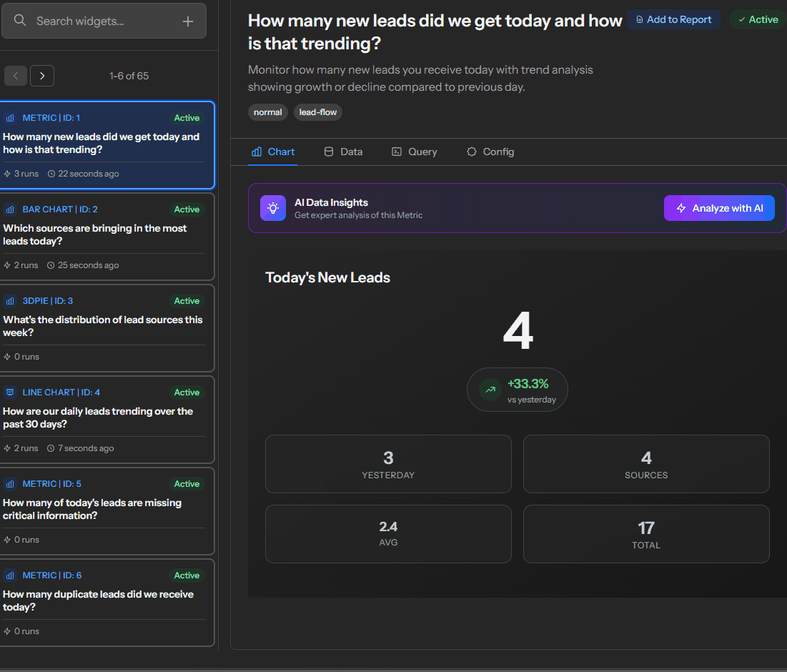Click the lightbulb AI Data Insights icon
Viewport: 787px width, 672px height.
pos(272,208)
